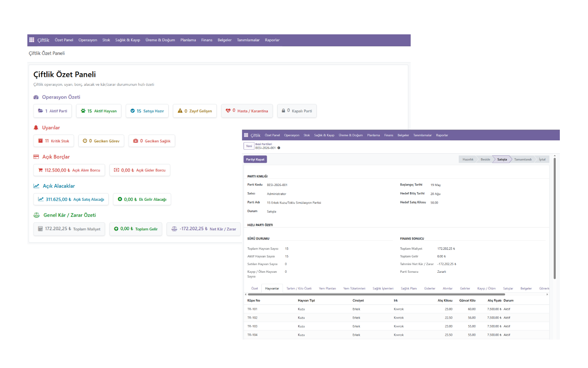Viewport: 588px width, 368px height.
Task: Click the Parti Adı value 15 Erkek Kuzu/Toklu Simülasyon Partisi
Action: coord(294,203)
